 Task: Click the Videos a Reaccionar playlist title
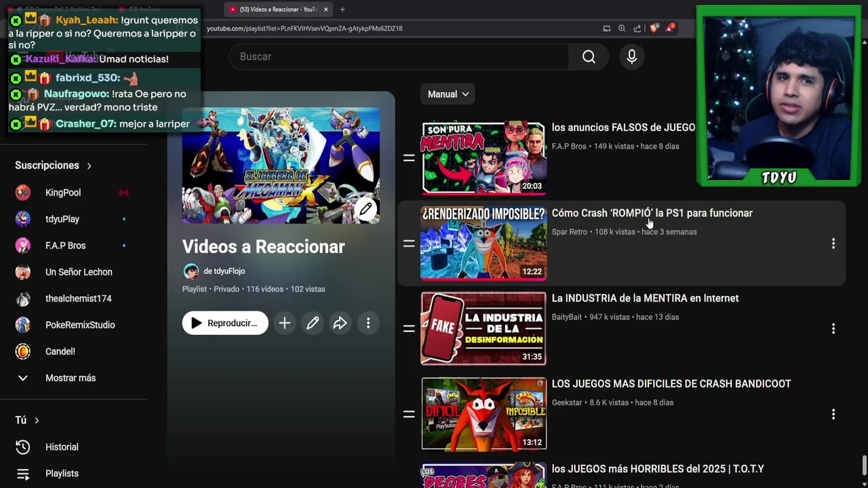(263, 247)
